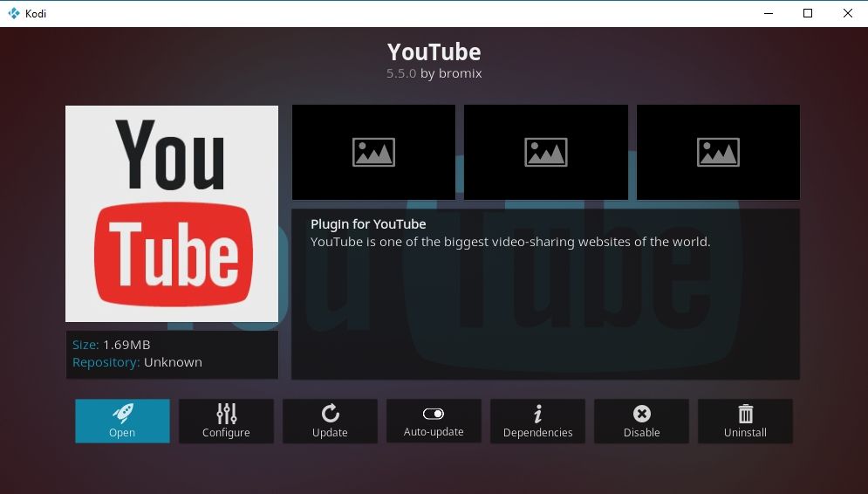
Task: Click the Repository: Unknown info line
Action: (x=137, y=362)
